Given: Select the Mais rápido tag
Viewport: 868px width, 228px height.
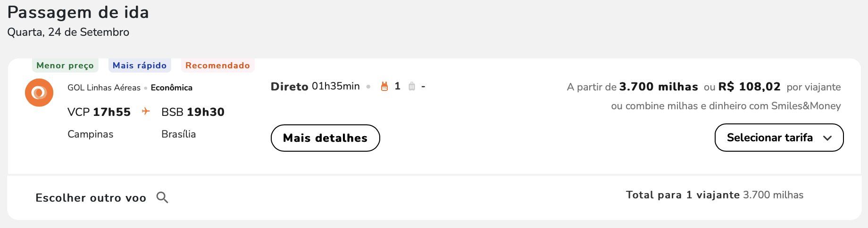Looking at the screenshot, I should 140,65.
